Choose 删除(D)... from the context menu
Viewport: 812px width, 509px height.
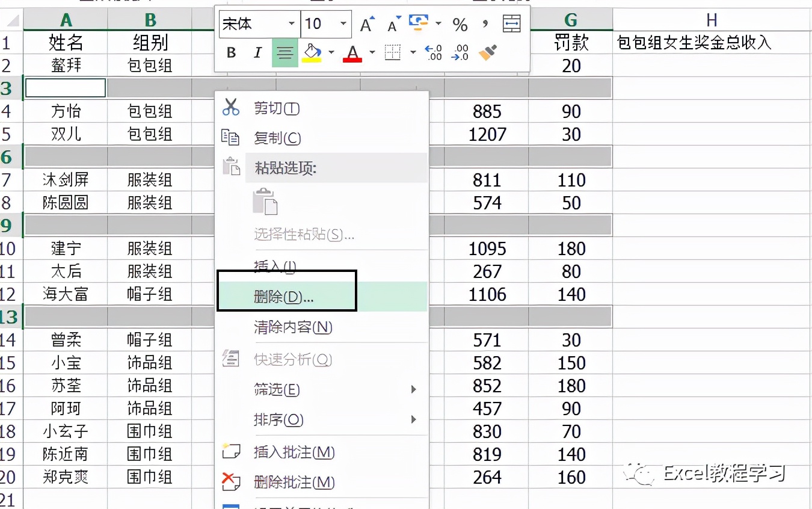[322, 297]
